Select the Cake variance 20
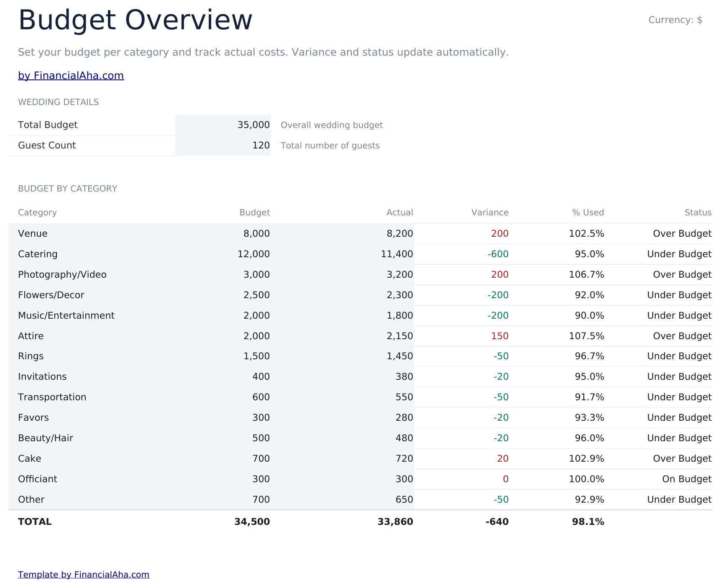Image resolution: width=721 pixels, height=588 pixels. click(503, 459)
